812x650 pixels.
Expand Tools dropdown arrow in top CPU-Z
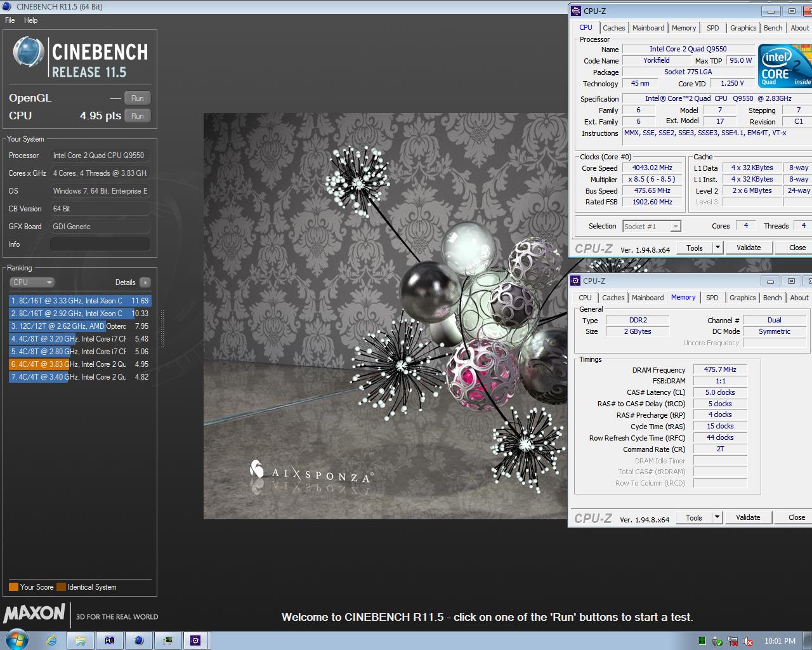[717, 248]
